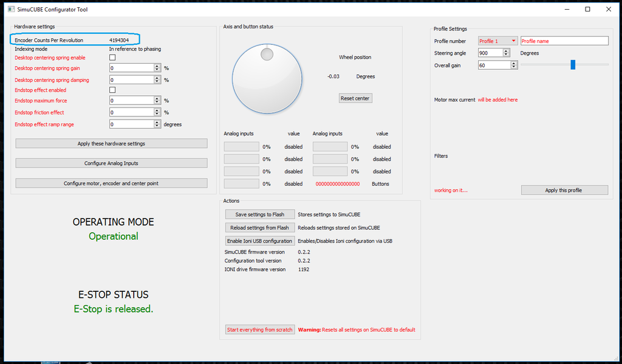The image size is (622, 364).
Task: Click the Steering angle 900 field
Action: 491,53
